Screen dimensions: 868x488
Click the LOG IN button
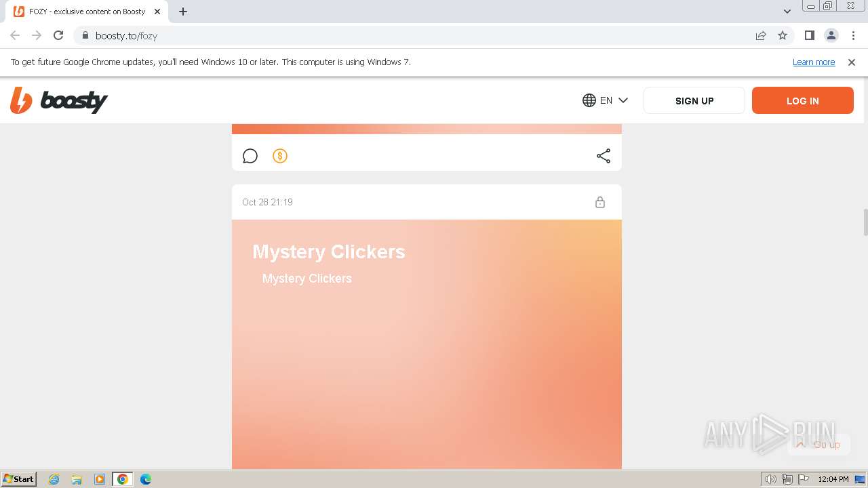(803, 100)
